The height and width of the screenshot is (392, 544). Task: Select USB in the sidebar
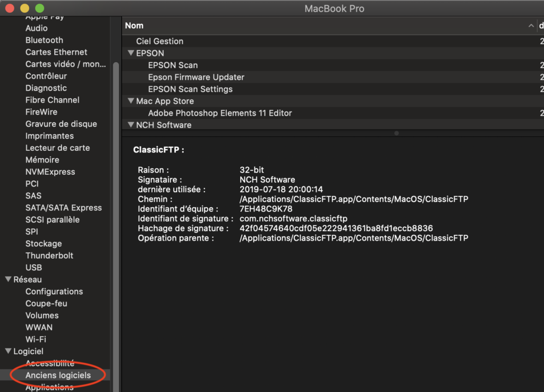click(33, 268)
